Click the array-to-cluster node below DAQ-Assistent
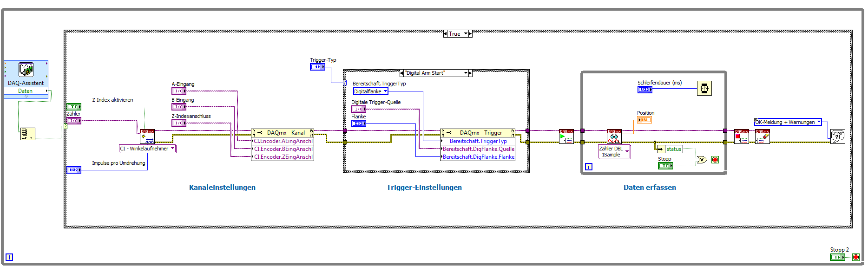Screen dimensions: 868x279 (x=27, y=134)
